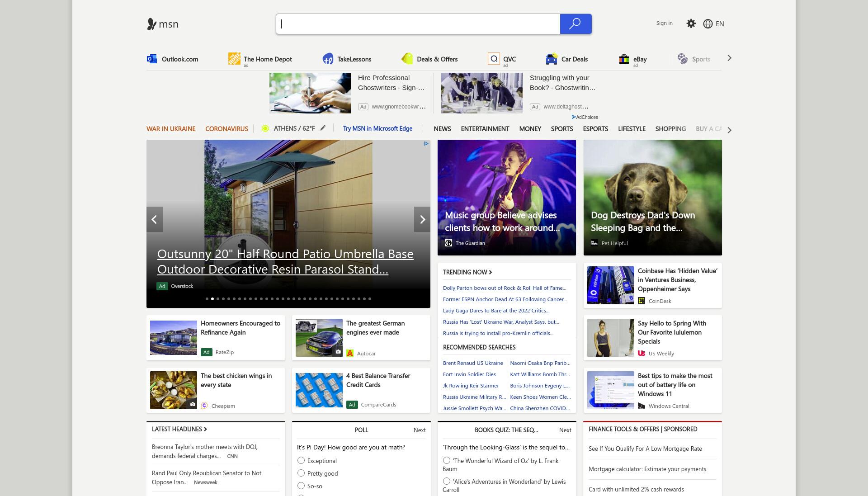Viewport: 868px width, 496px height.
Task: Open the eBay shortcut icon
Action: coord(624,59)
